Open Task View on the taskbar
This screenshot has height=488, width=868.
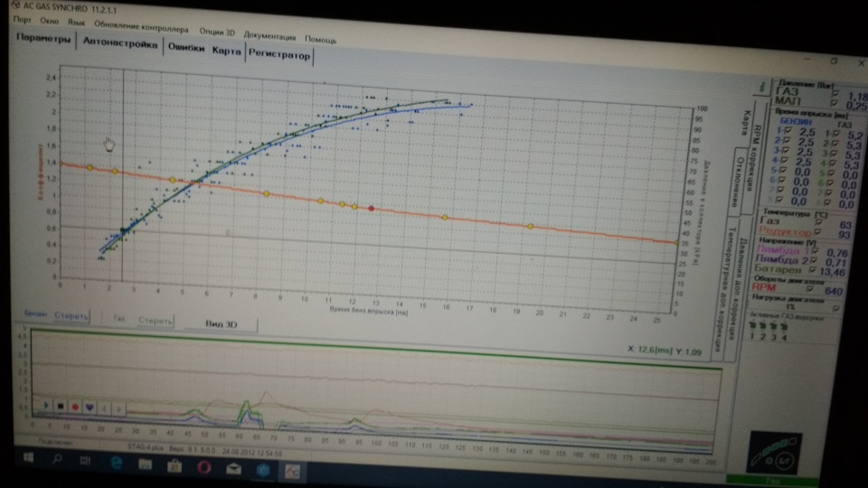coord(85,460)
